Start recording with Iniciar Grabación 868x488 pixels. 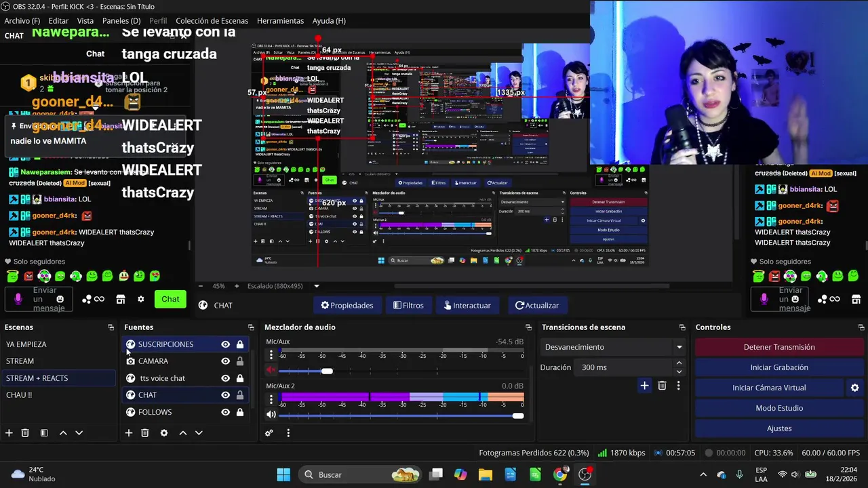pos(779,367)
